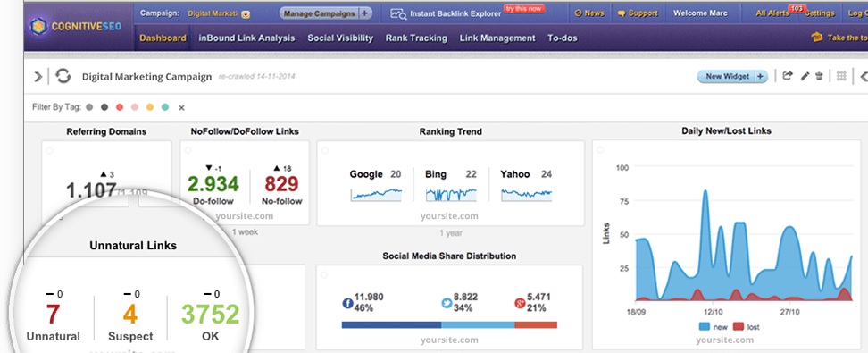Switch to the Dashboard tab
The height and width of the screenshot is (353, 868).
tap(163, 38)
